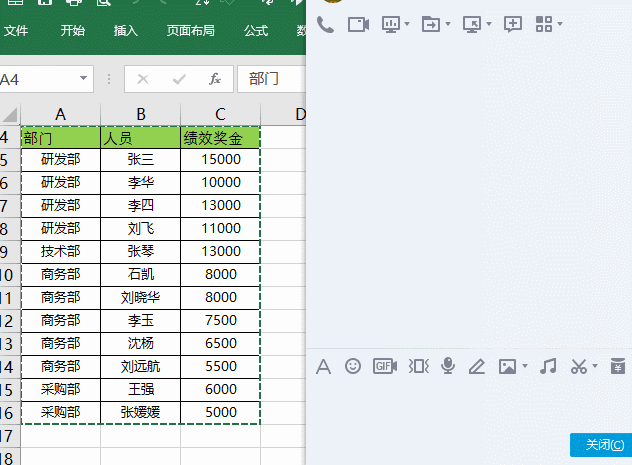Click the confirm checkmark formula button
The image size is (632, 465).
(x=179, y=79)
